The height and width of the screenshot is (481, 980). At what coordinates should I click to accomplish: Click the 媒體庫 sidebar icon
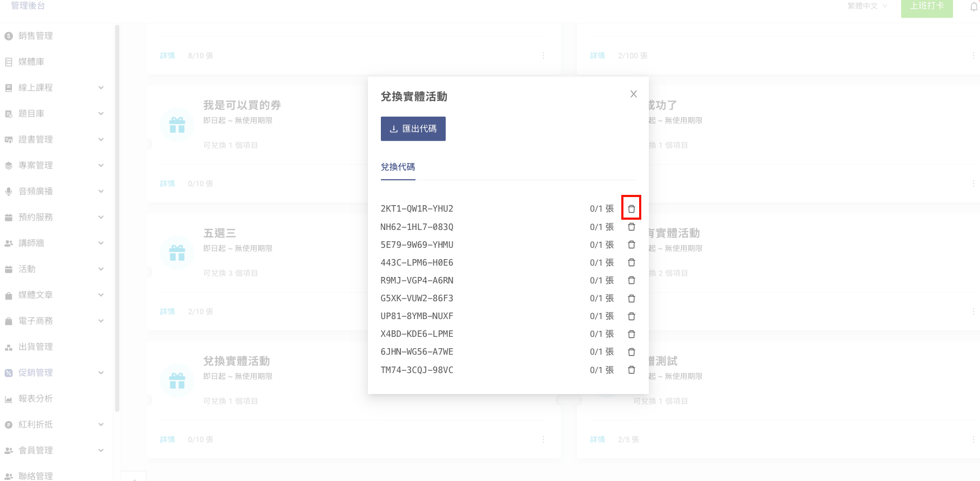tap(9, 62)
